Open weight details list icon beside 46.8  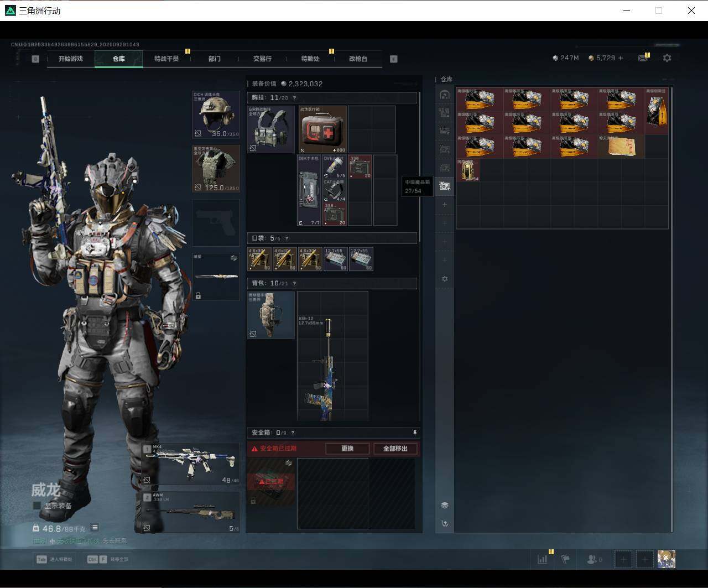click(x=95, y=528)
